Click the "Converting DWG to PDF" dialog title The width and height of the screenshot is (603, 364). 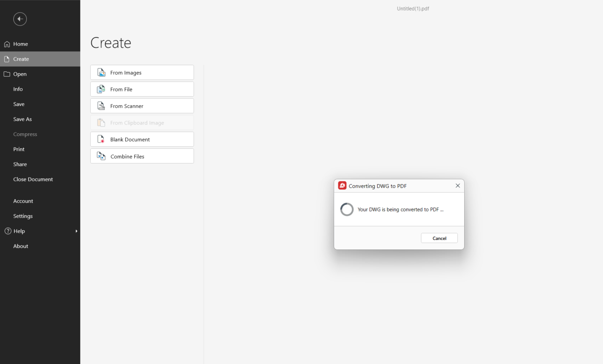click(x=378, y=186)
